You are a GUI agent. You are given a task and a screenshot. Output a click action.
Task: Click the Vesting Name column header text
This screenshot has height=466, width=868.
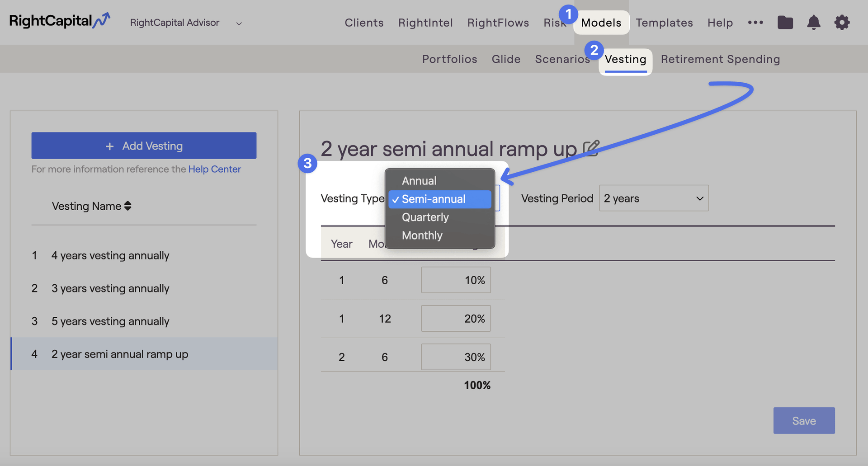point(86,206)
